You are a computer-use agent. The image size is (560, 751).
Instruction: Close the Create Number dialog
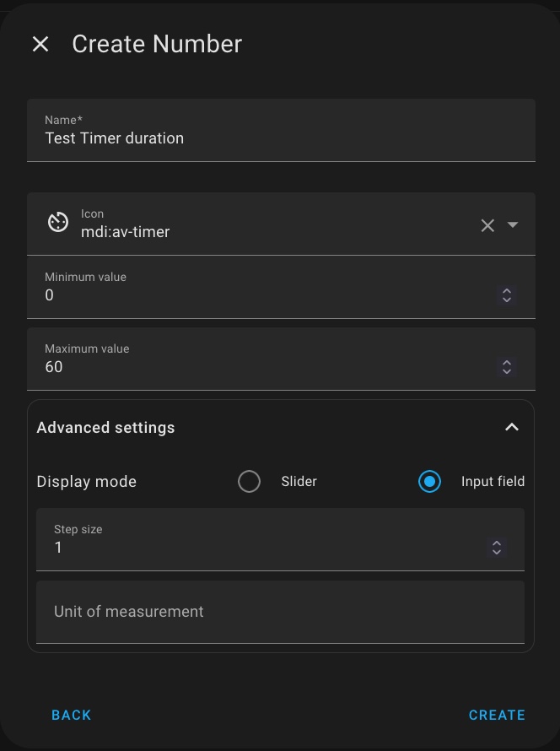[40, 44]
